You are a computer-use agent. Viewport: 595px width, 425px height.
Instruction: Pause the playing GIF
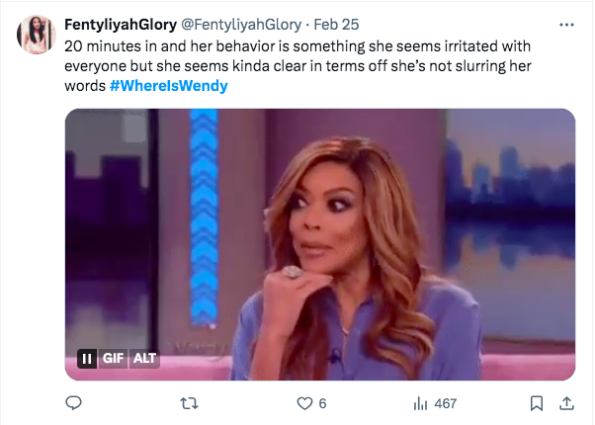[x=87, y=359]
